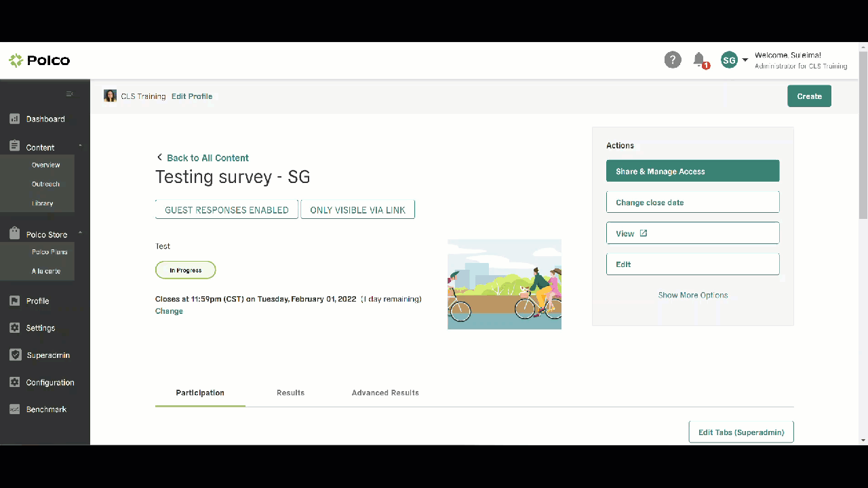Click the Polco logo icon
Viewport: 868px width, 488px height.
pos(16,61)
